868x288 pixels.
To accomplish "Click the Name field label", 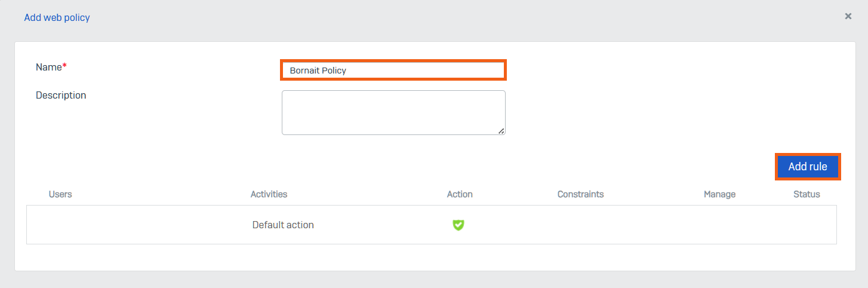I will click(x=51, y=67).
